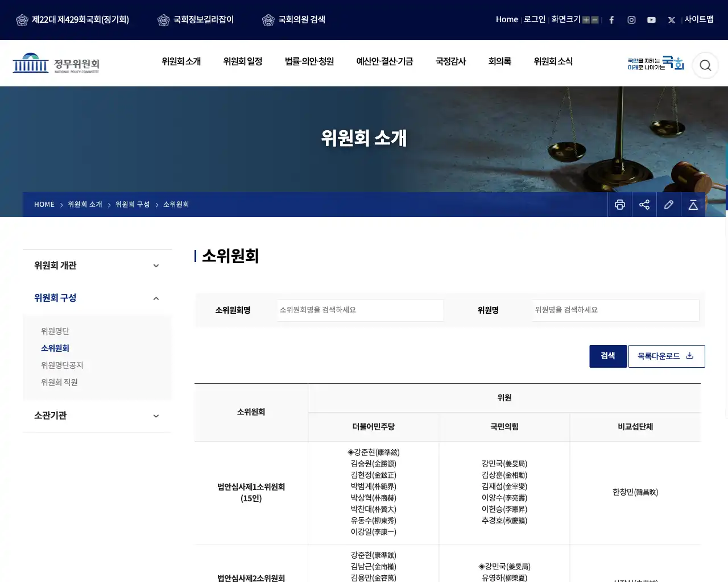Select 위원명단 in sidebar
The height and width of the screenshot is (582, 728).
click(55, 331)
